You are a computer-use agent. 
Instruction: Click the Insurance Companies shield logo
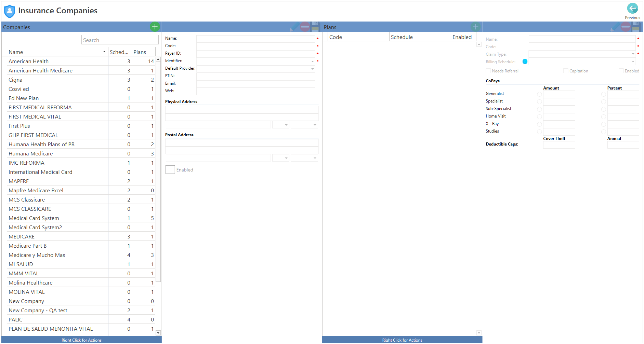point(10,11)
